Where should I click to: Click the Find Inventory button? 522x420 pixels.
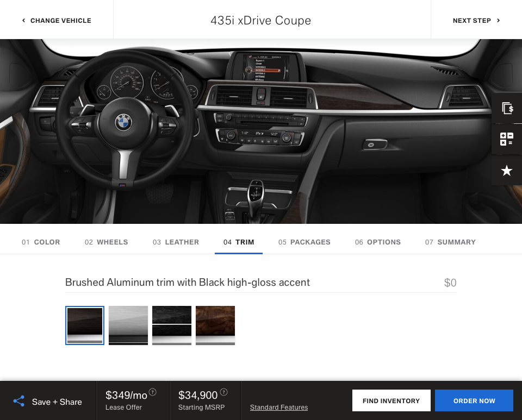[391, 401]
